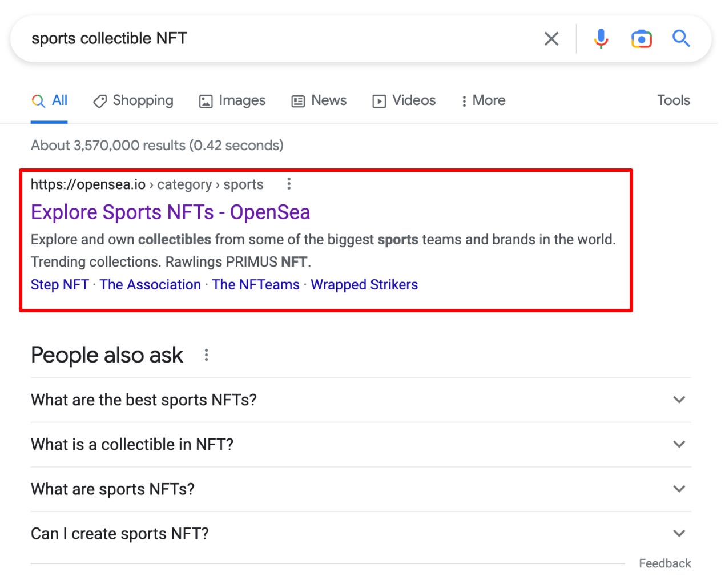Follow the The NFTeams sitelink
Screen dimensions: 725x588
(256, 284)
